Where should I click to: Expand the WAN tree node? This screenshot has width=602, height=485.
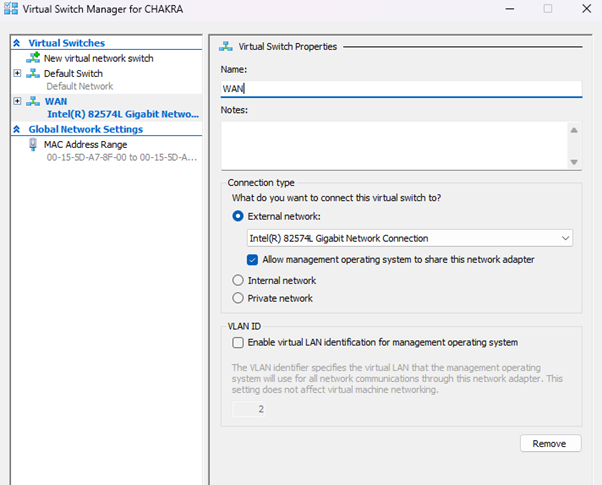[x=18, y=101]
